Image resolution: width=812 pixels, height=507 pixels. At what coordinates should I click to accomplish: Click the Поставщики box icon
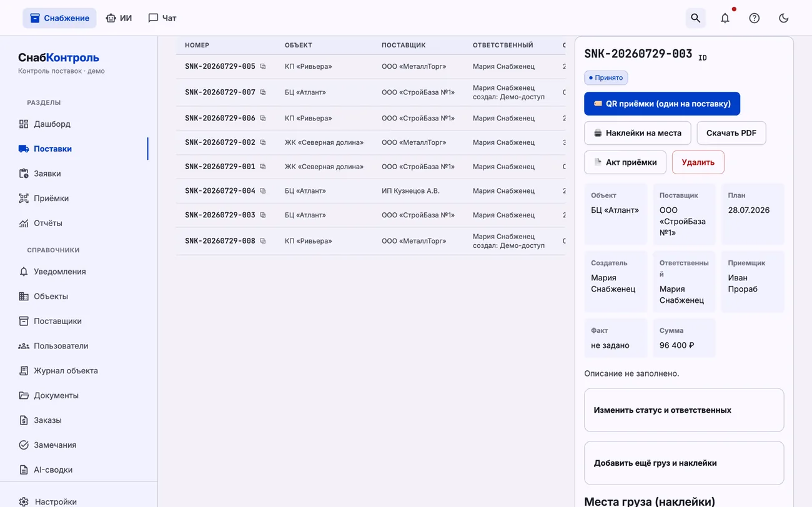[x=24, y=321]
